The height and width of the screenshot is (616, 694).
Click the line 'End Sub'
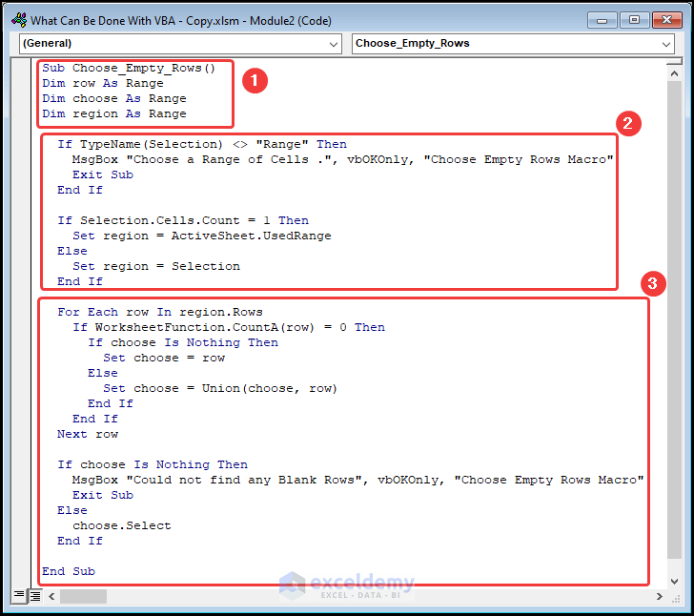click(69, 571)
